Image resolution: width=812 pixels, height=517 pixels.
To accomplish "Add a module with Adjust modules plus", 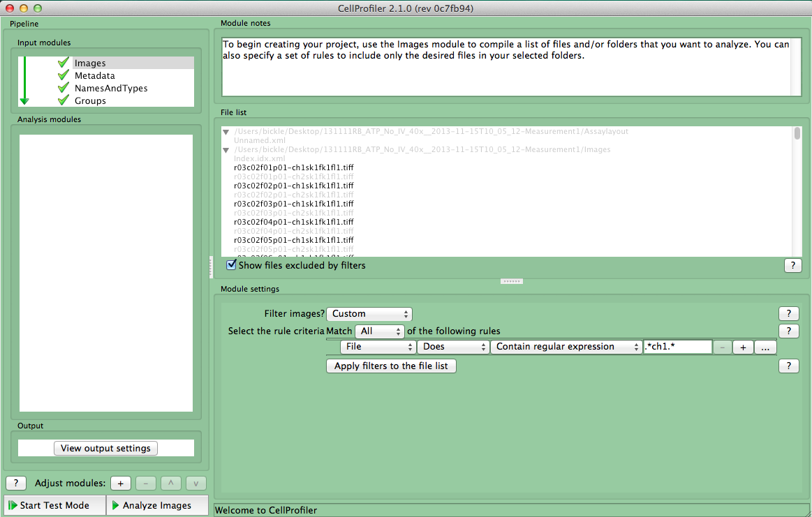I will click(121, 484).
